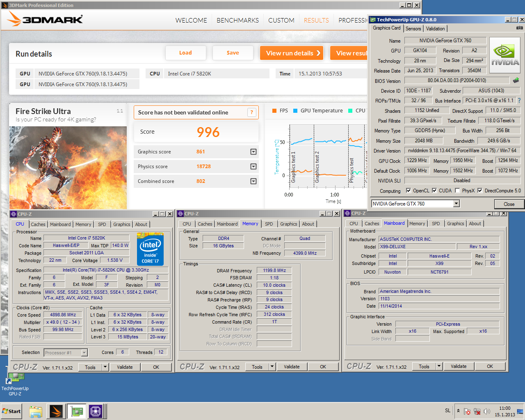Toggle the OpenCL checkbox in GPU-Z
Viewport: 525px width, 420px height.
point(409,191)
